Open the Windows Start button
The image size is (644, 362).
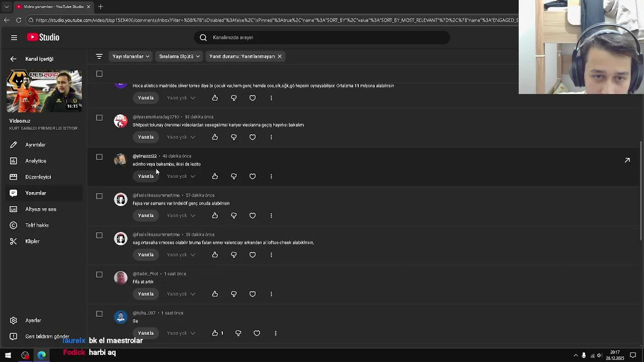[8, 355]
